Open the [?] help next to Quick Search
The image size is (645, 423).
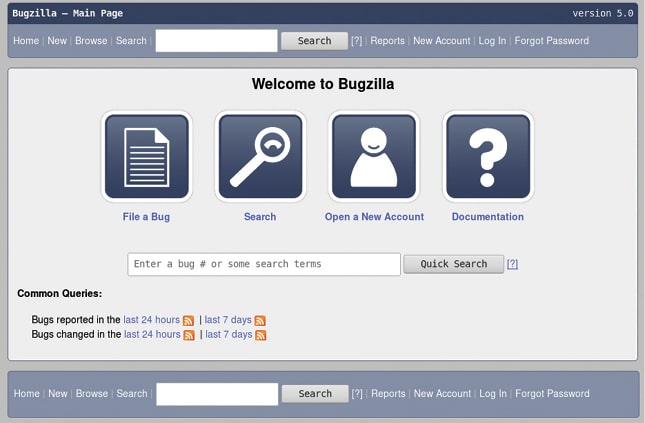[512, 264]
